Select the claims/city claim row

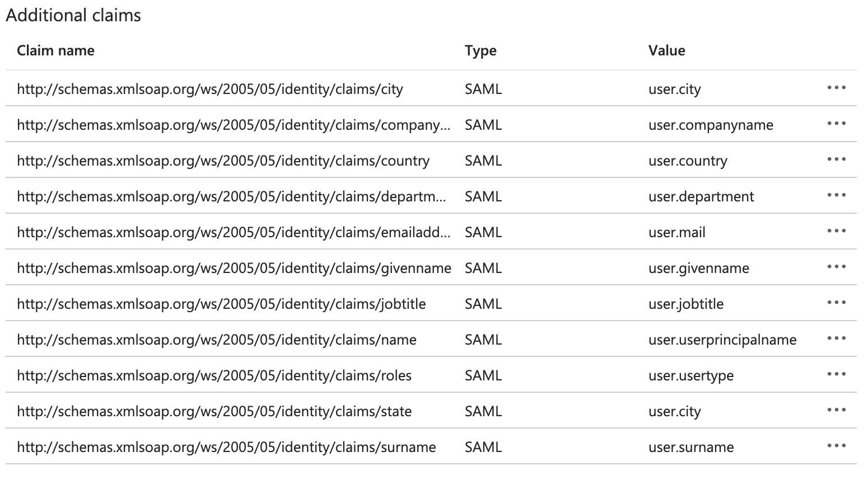(x=431, y=88)
